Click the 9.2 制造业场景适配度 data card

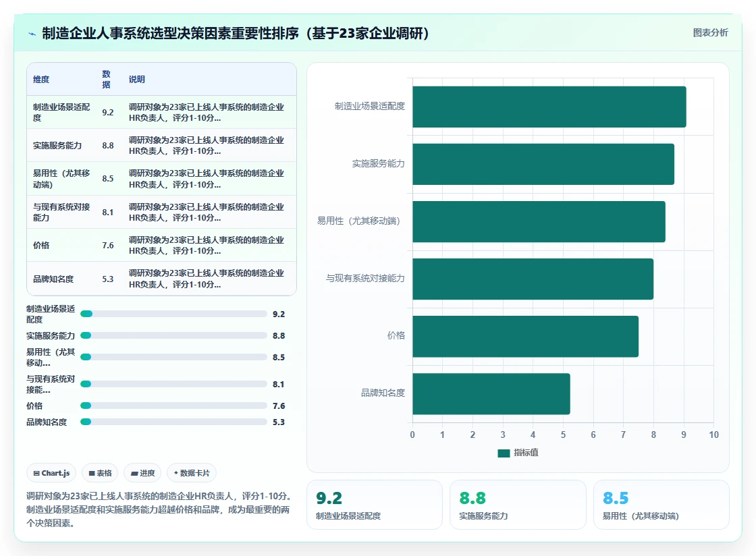[375, 505]
